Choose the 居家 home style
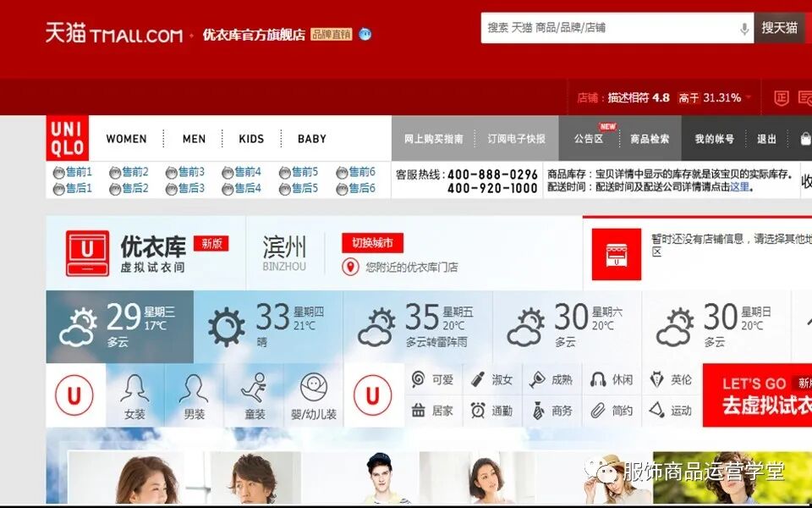The height and width of the screenshot is (508, 812). coord(433,411)
